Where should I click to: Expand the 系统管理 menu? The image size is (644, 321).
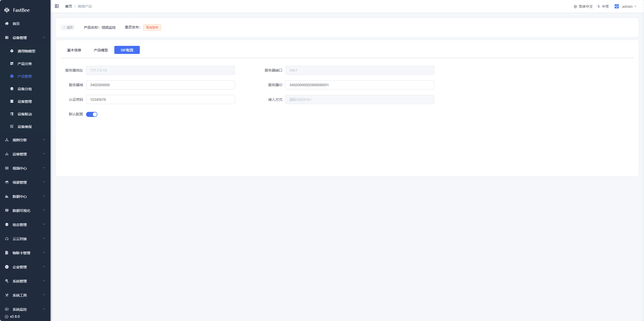[x=25, y=281]
